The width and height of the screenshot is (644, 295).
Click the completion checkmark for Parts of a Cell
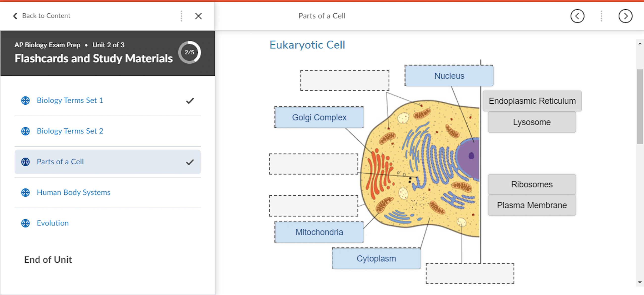click(x=190, y=162)
